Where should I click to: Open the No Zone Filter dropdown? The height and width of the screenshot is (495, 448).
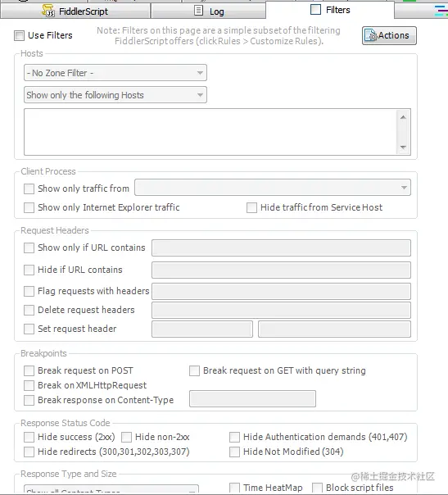(115, 73)
